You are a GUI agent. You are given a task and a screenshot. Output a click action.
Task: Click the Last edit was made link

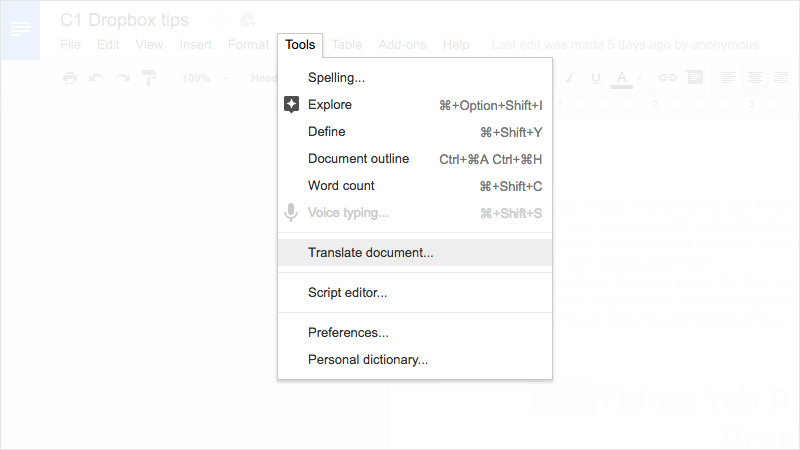(x=625, y=45)
